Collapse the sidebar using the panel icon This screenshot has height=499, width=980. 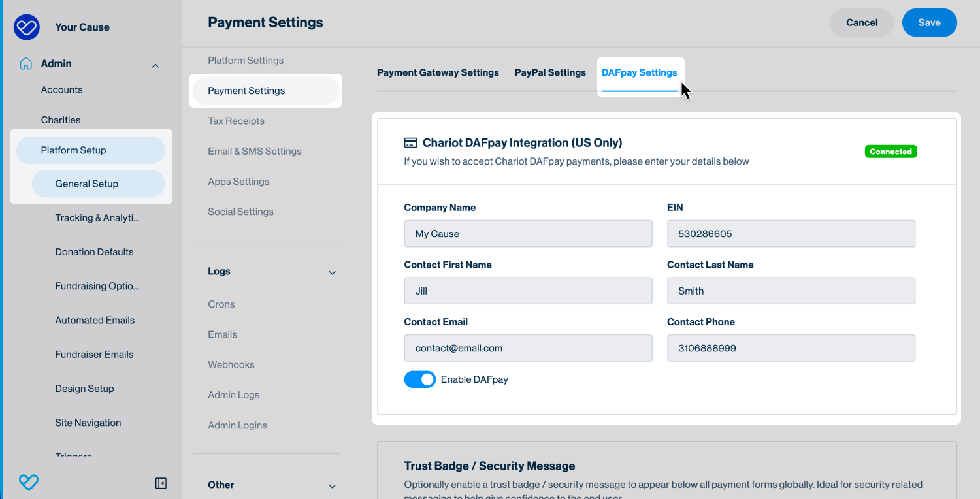(161, 483)
